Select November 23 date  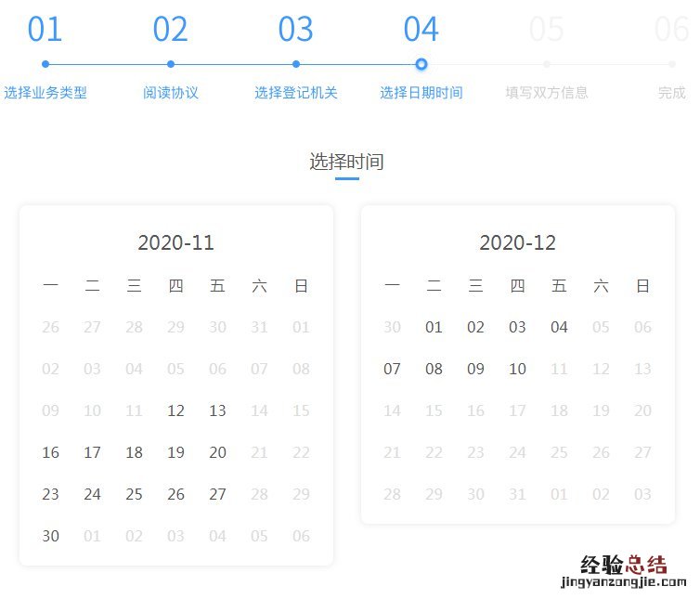tap(50, 494)
